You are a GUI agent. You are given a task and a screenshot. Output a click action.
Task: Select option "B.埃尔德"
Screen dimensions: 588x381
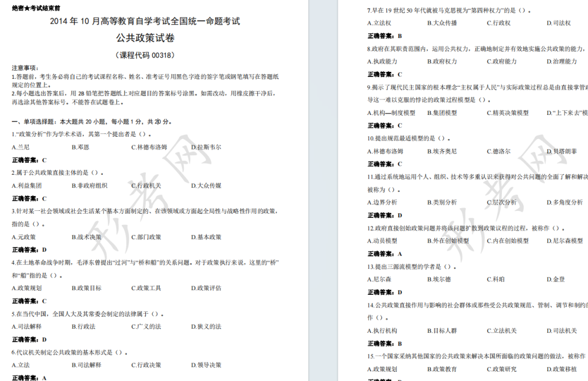[439, 279]
